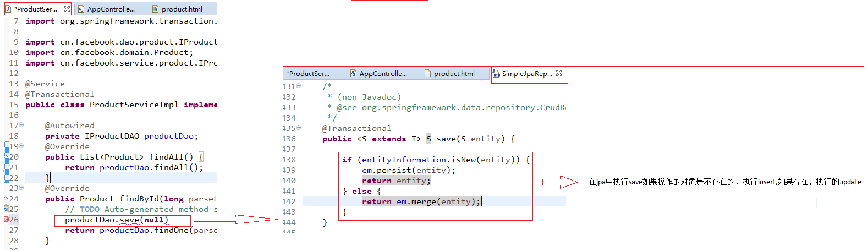
Task: Collapse the findById method fold at line 23
Action: (21, 188)
